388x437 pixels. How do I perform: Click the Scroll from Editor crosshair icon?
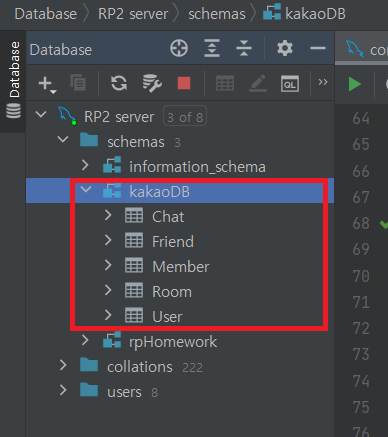point(179,49)
